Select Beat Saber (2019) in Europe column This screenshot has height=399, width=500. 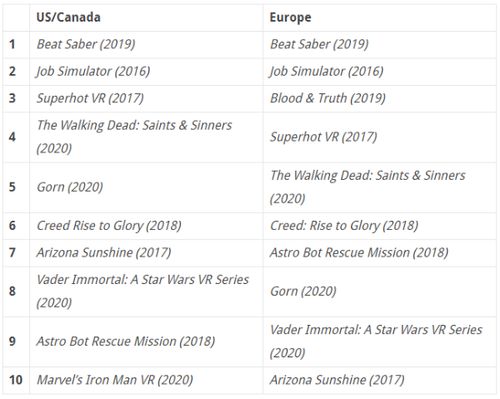[x=319, y=44]
